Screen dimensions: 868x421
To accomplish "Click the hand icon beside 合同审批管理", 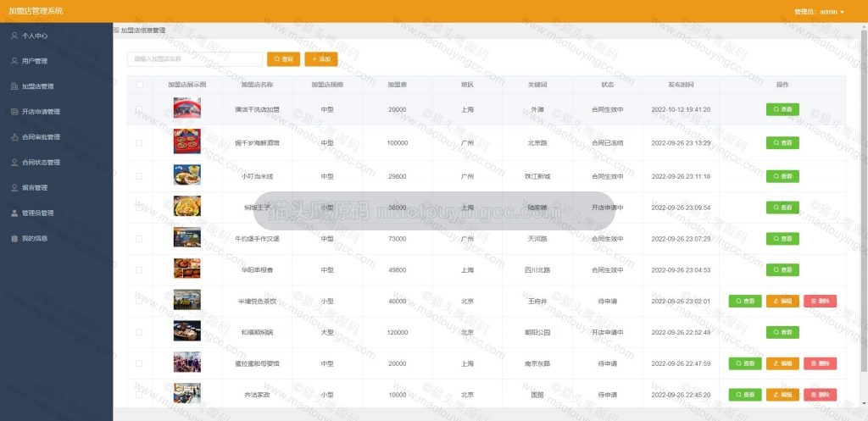I will tap(14, 137).
